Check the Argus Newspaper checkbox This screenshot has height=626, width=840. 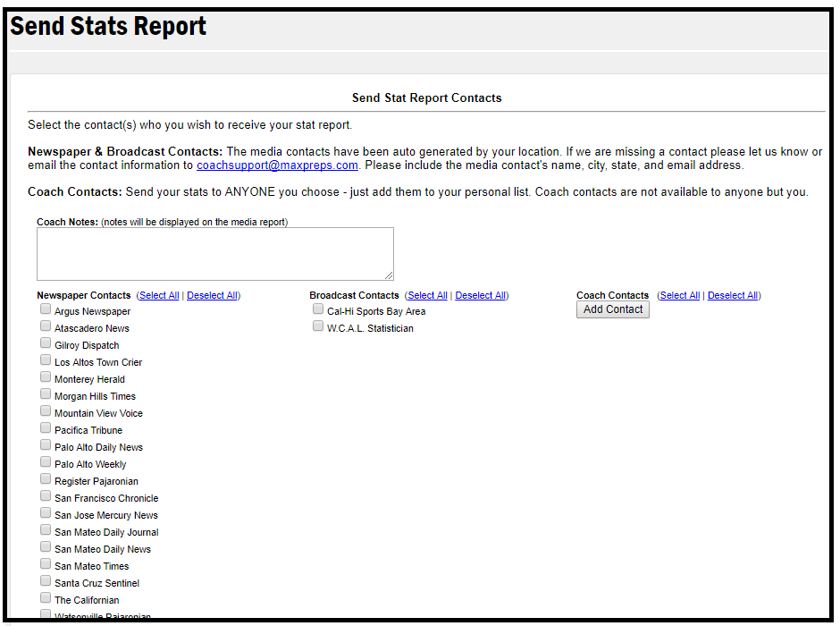pos(46,309)
